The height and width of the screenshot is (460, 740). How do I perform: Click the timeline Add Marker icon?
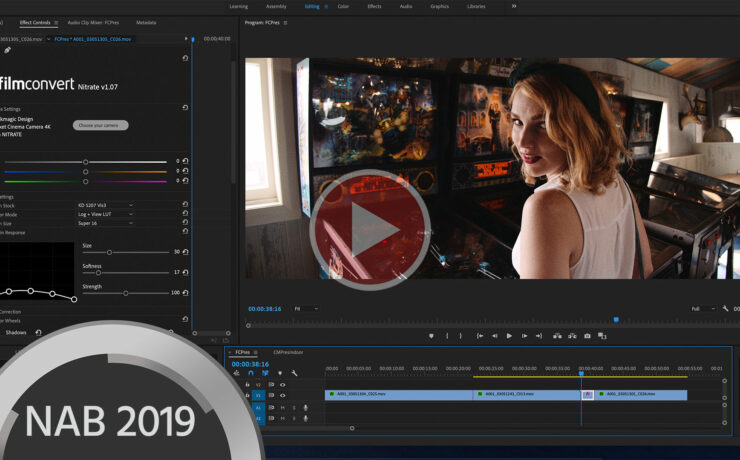(x=280, y=373)
